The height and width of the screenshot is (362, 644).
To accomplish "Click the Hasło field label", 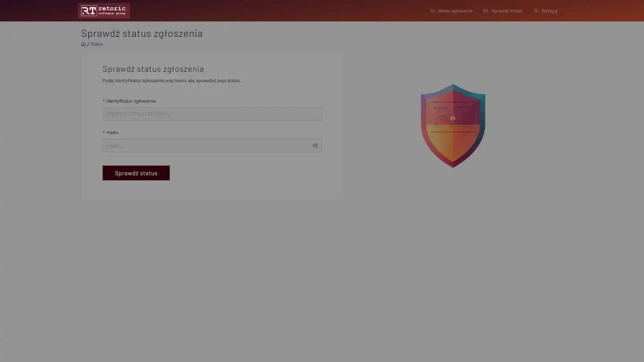I will [x=112, y=132].
